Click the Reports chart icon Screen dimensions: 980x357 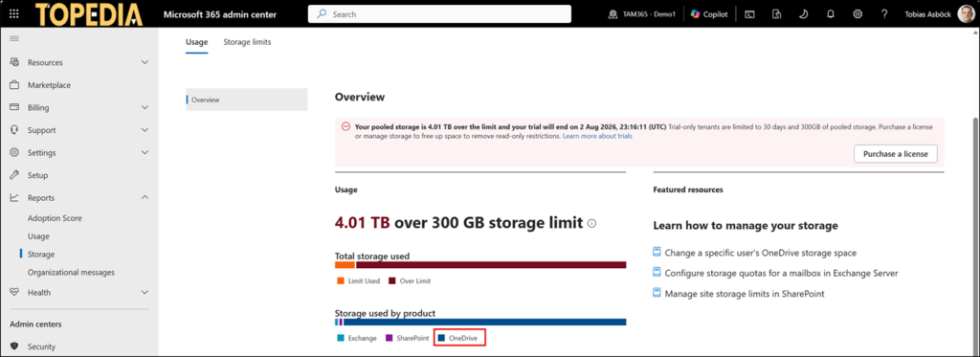(x=14, y=197)
